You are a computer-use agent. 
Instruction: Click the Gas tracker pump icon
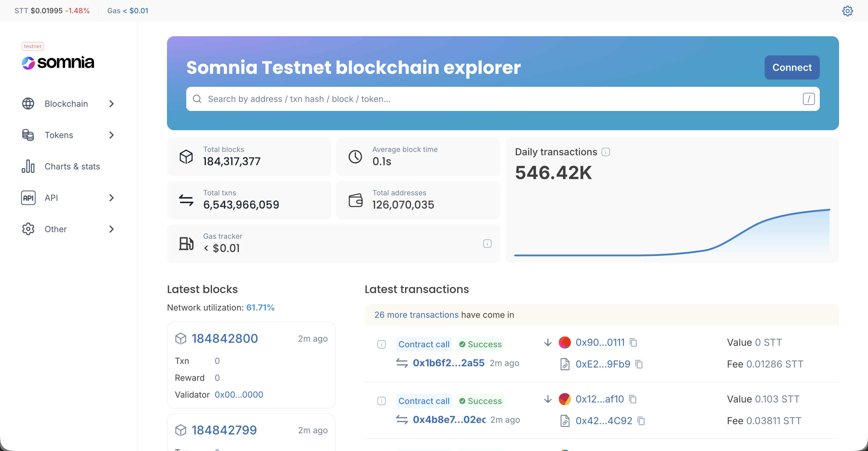click(186, 243)
